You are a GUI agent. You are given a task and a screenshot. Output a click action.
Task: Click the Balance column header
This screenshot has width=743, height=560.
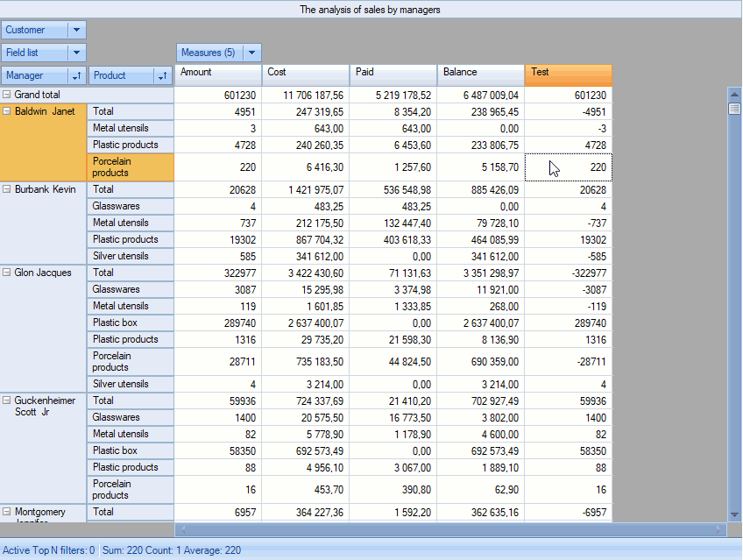click(x=480, y=73)
